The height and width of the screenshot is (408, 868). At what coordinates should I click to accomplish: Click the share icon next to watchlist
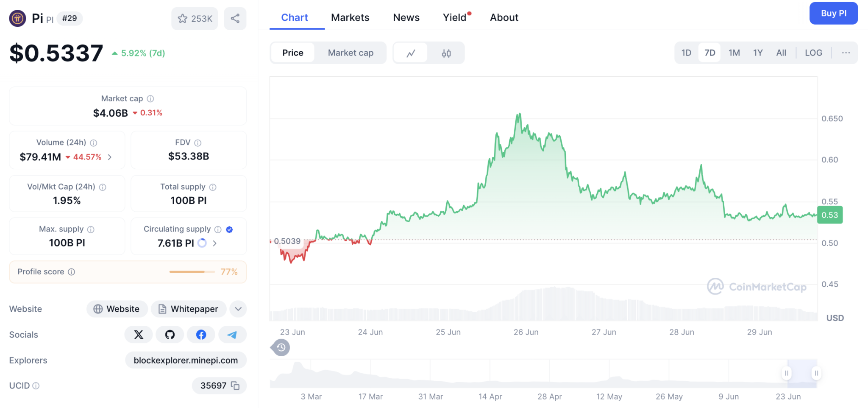[235, 19]
